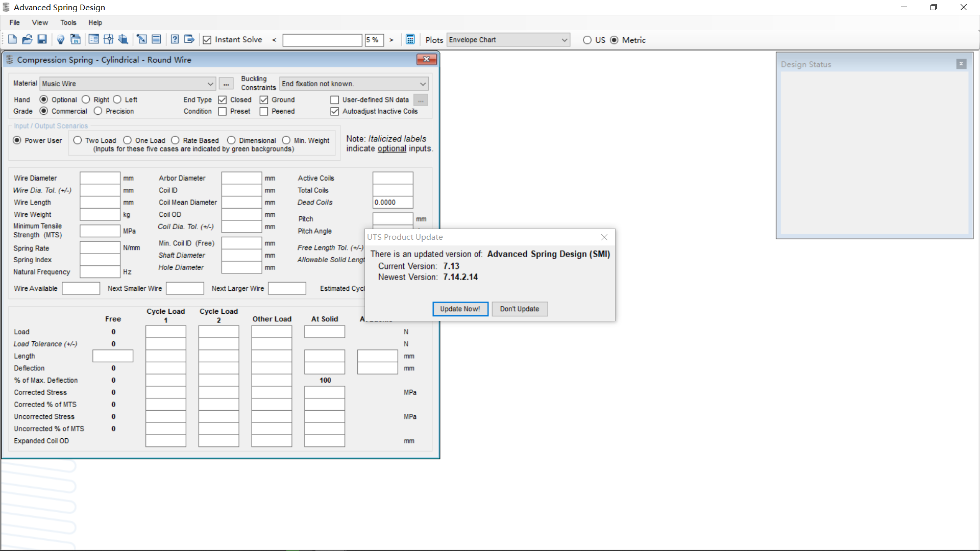Click the crosshair target toolbar icon

tap(108, 39)
